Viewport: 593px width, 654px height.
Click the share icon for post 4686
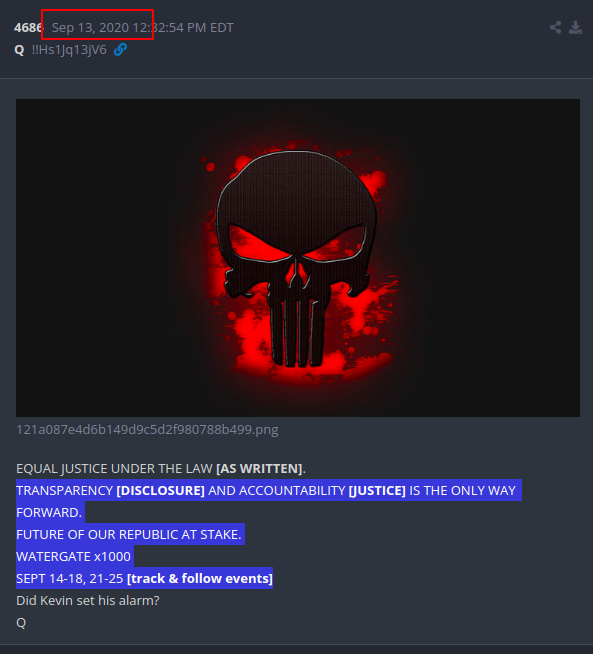click(x=555, y=28)
